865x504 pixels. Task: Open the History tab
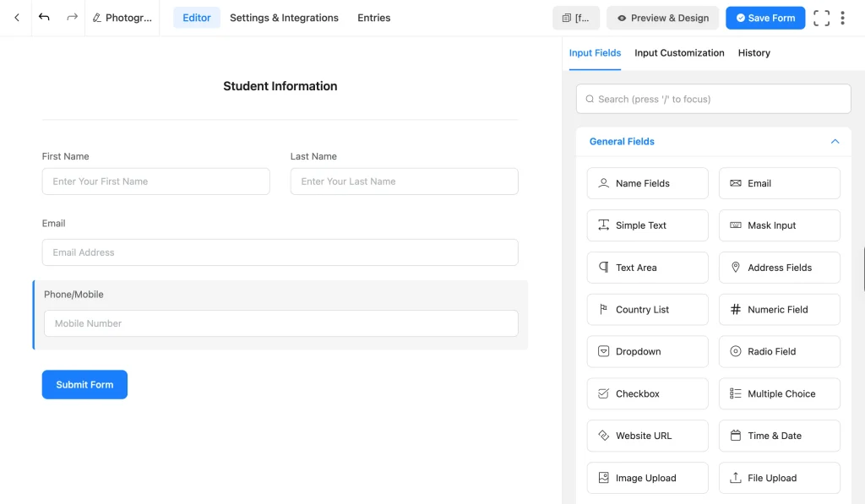(x=754, y=53)
